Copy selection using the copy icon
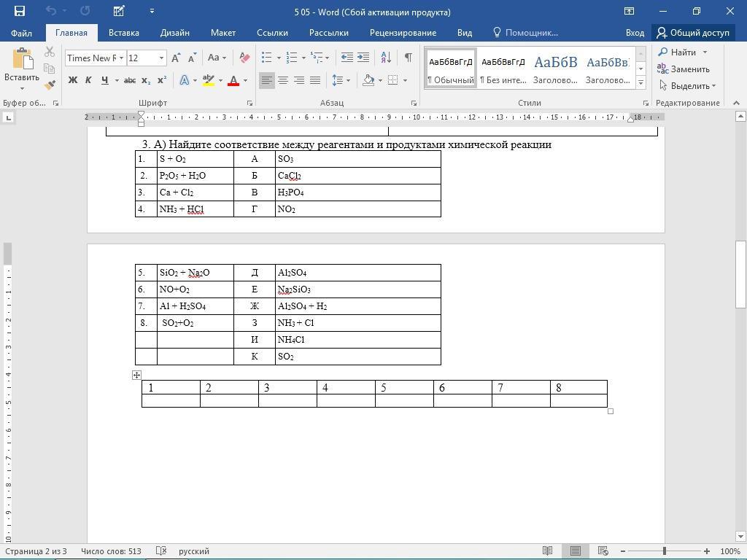Screen dimensions: 747x560 pos(50,68)
